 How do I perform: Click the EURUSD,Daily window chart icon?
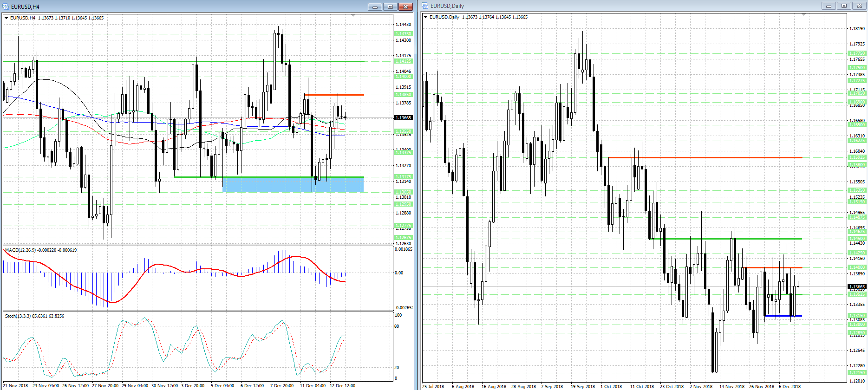tap(425, 6)
